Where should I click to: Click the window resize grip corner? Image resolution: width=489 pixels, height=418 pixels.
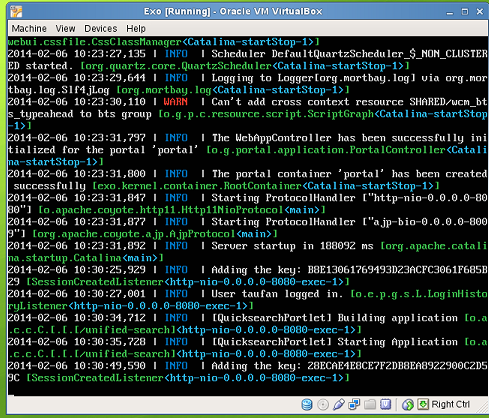(x=483, y=407)
